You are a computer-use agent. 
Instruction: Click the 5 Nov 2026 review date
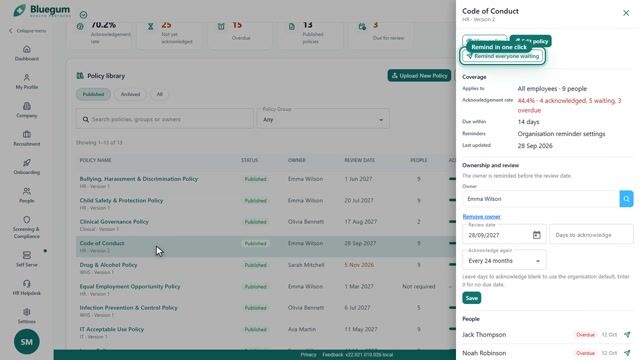[359, 265]
